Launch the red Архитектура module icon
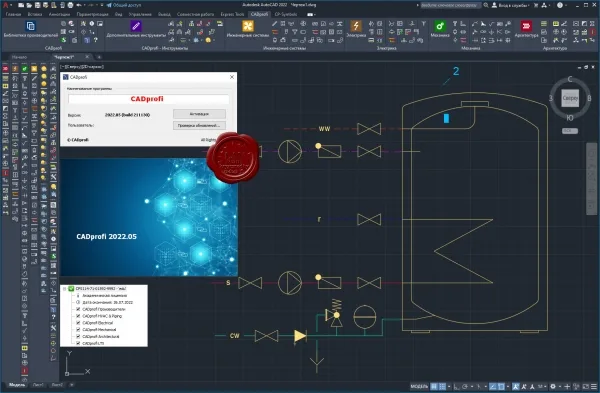 coord(527,26)
